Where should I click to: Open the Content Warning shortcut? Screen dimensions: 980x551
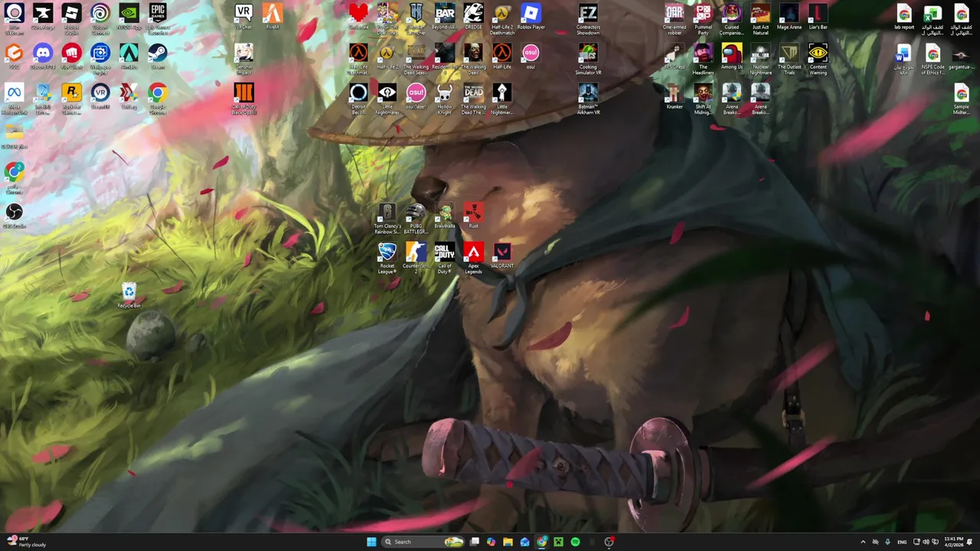[x=818, y=58]
